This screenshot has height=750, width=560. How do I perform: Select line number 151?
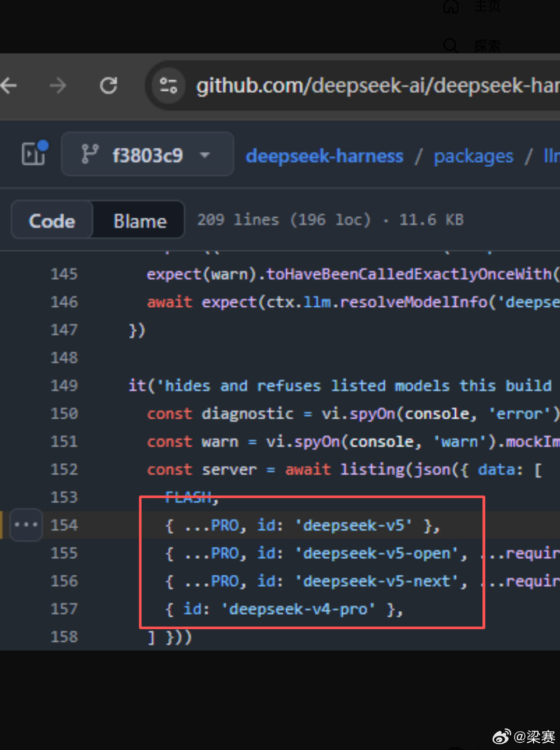(x=64, y=442)
